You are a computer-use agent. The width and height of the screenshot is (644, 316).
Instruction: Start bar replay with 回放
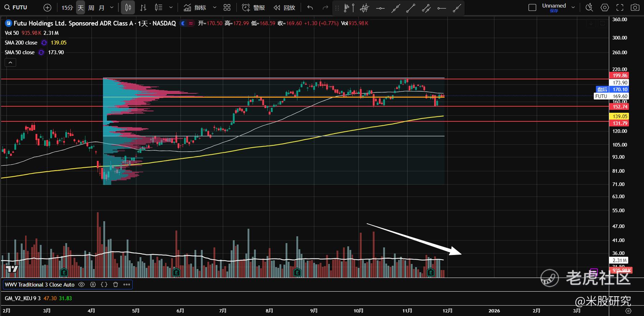(284, 7)
